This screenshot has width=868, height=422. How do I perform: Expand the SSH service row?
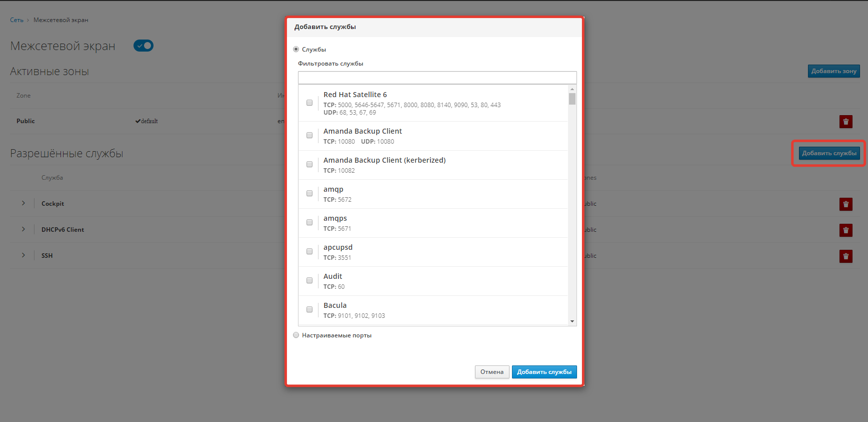23,255
